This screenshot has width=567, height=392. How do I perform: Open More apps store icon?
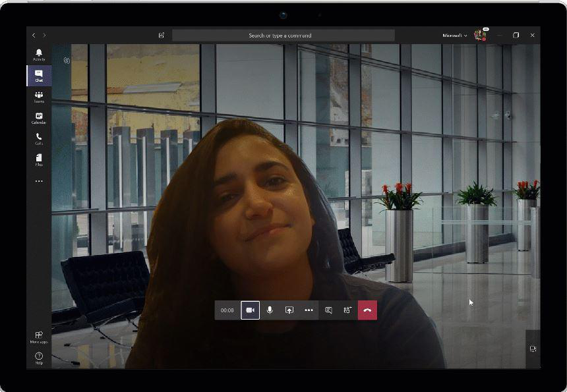pos(39,337)
